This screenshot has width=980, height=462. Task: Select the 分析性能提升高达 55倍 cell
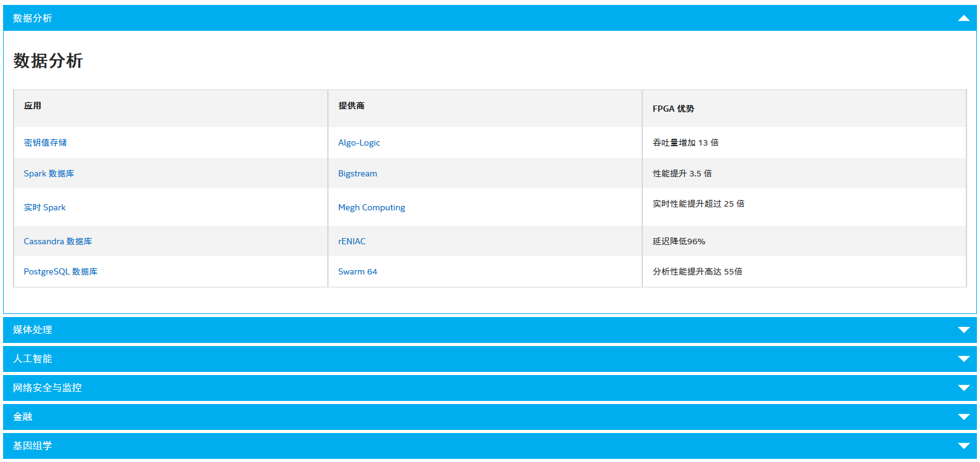(x=804, y=271)
